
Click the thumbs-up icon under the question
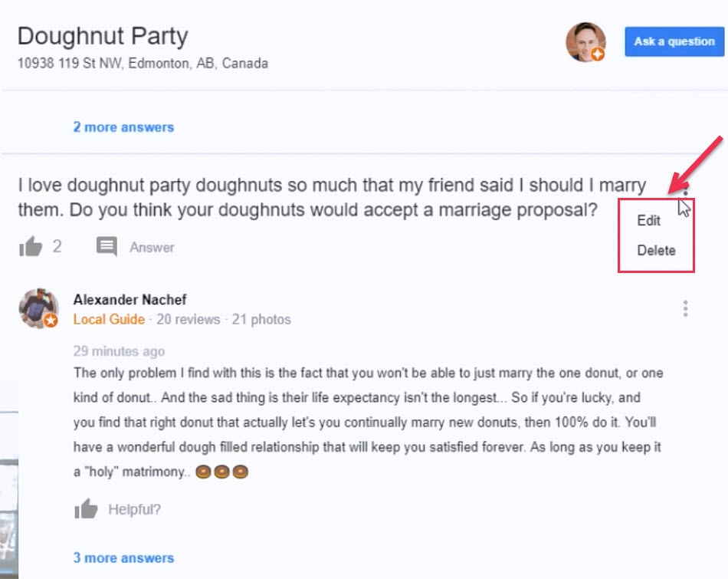tap(30, 247)
